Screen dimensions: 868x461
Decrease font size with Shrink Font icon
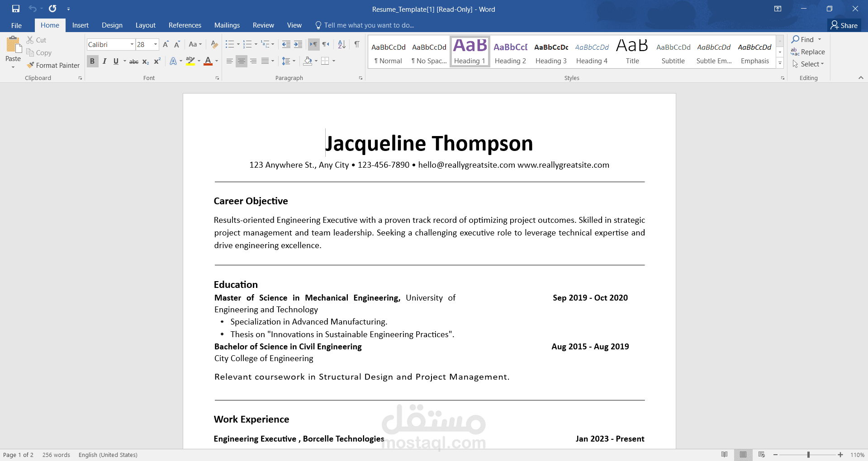(177, 44)
